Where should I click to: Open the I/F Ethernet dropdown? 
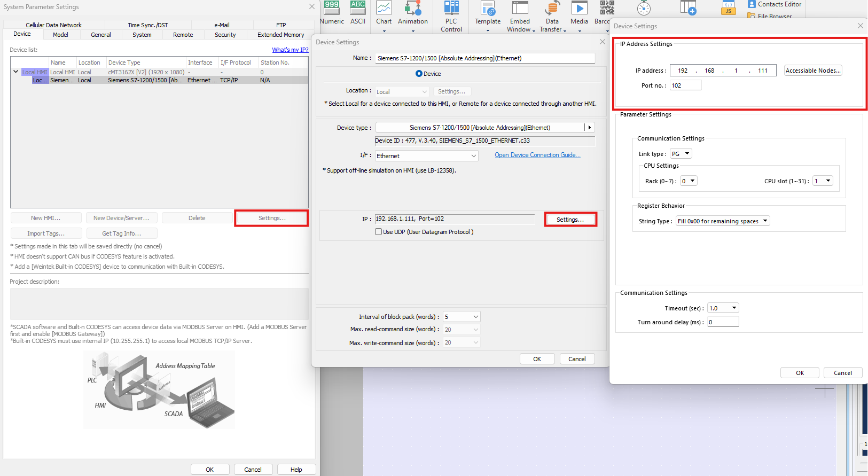coord(426,156)
